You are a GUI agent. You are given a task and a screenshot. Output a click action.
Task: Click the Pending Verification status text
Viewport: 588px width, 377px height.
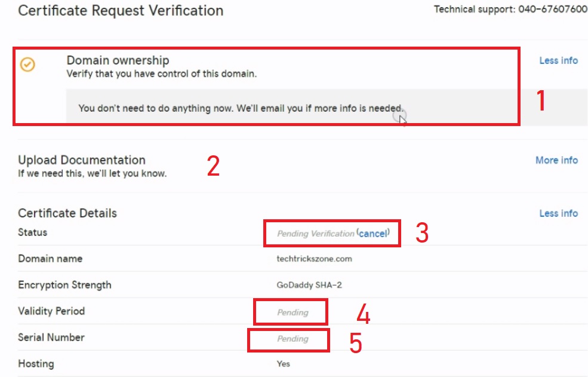click(x=315, y=234)
